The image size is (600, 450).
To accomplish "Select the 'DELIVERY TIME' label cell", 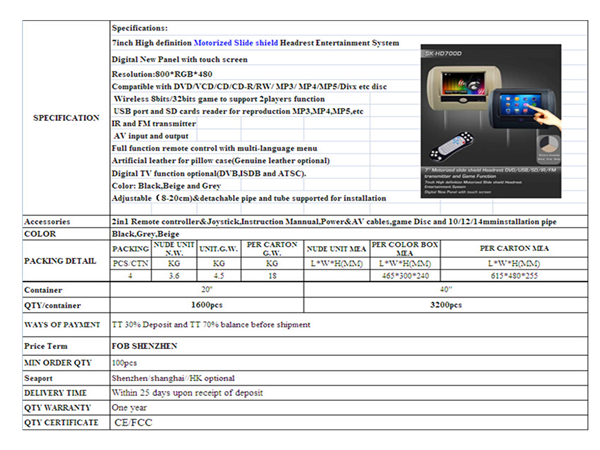I will [66, 393].
